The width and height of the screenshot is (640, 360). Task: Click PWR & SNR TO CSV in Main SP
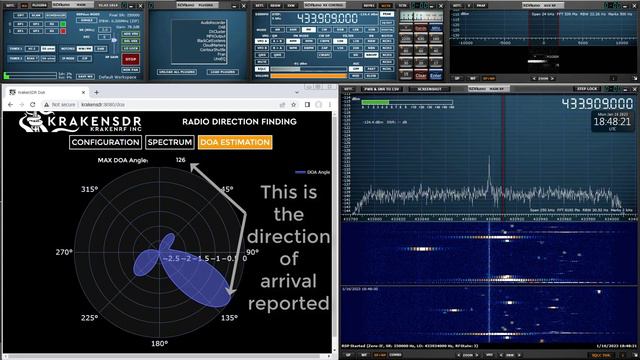click(x=382, y=89)
